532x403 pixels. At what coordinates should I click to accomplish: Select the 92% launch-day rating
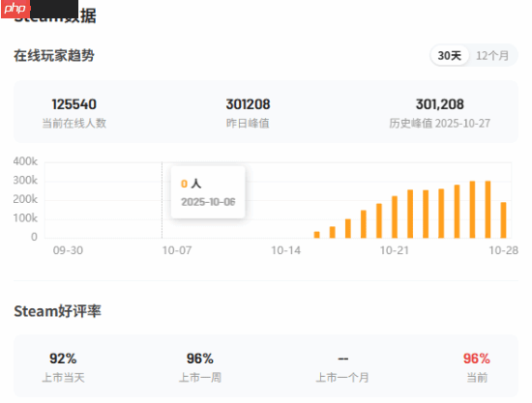(x=63, y=359)
